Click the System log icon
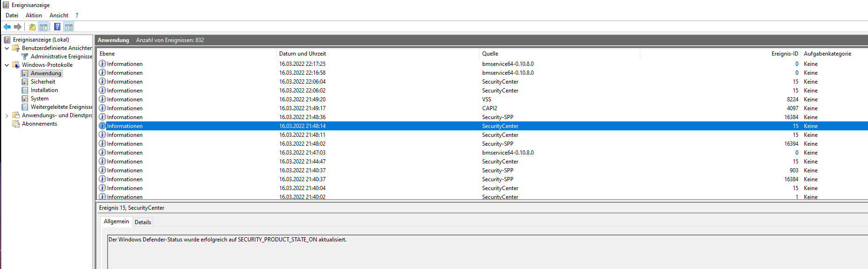This screenshot has height=269, width=868. pos(25,99)
